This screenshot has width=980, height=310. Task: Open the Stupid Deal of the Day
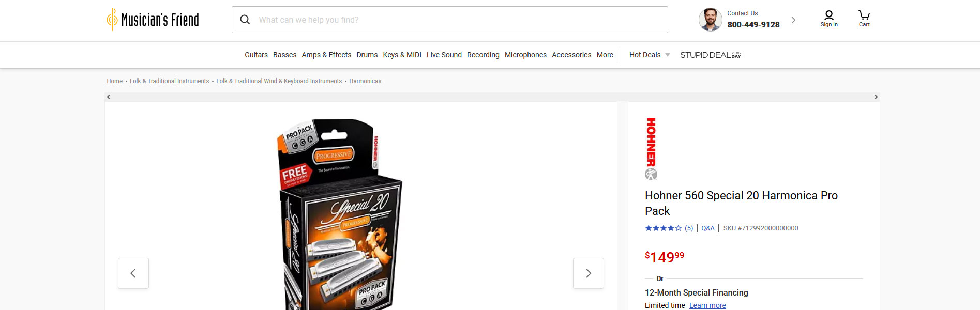click(711, 55)
